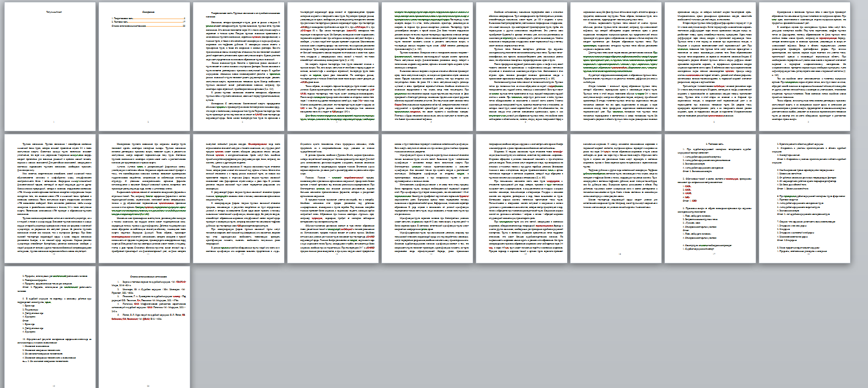Click the 'Содержание' heading on page 2
868x388 pixels.
pos(148,12)
